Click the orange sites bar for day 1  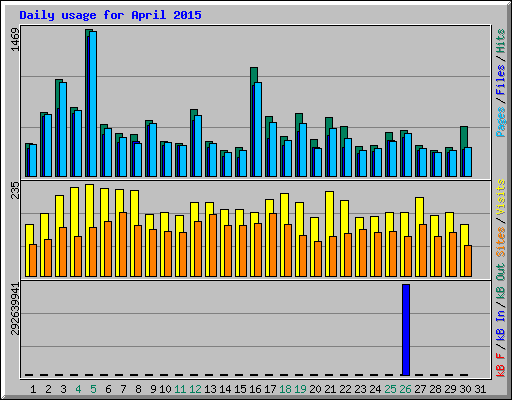33,261
